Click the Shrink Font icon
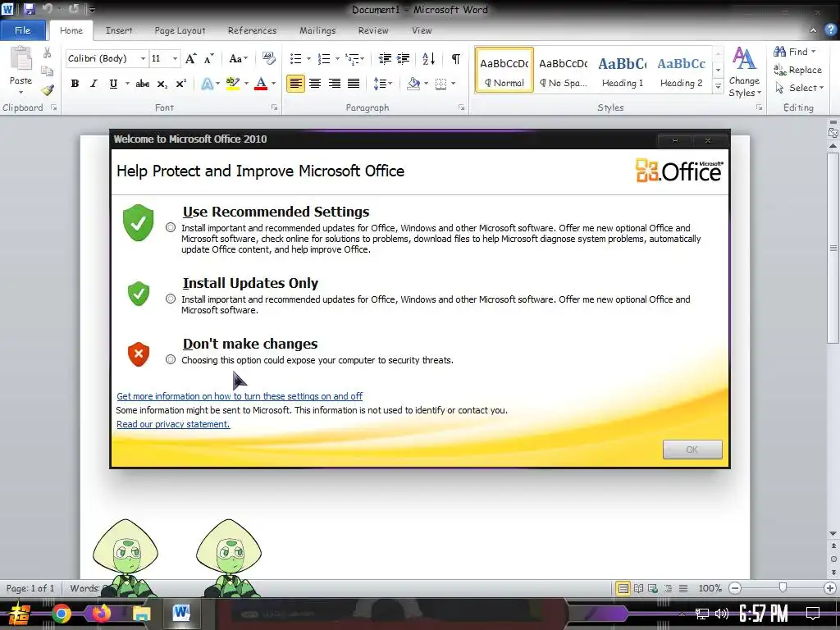This screenshot has width=840, height=630. pyautogui.click(x=209, y=58)
